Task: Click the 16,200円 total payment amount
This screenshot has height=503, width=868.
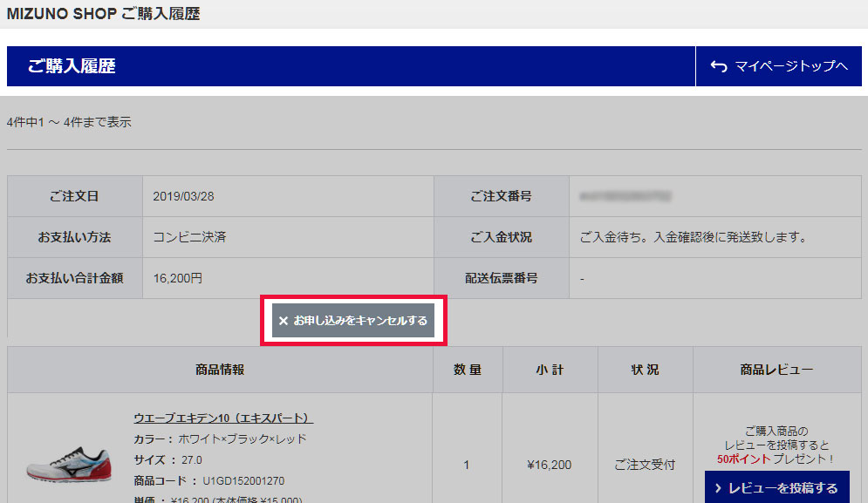Action: [x=177, y=278]
